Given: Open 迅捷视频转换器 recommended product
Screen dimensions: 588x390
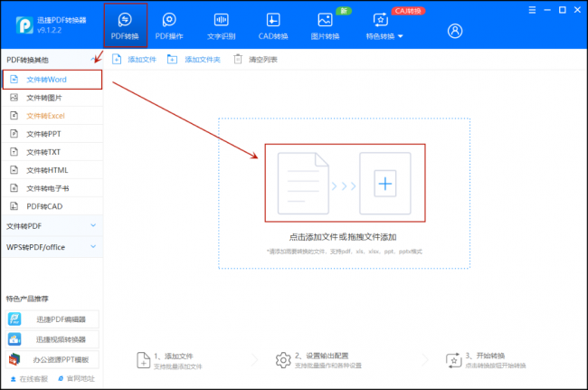Looking at the screenshot, I should pyautogui.click(x=52, y=339).
